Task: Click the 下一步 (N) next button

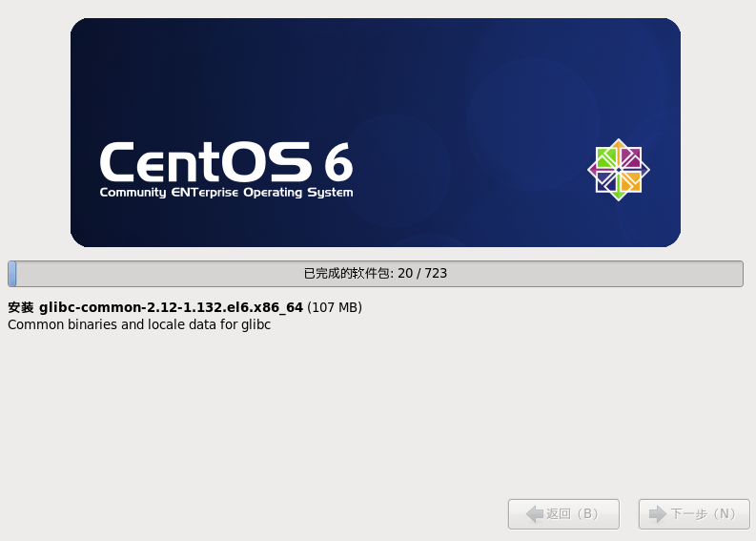Action: pos(694,514)
